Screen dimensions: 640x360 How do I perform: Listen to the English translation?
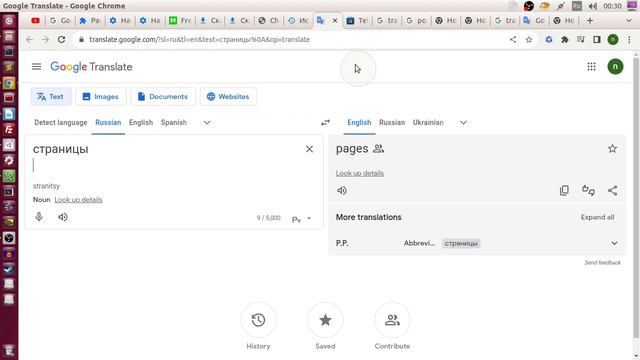(342, 191)
